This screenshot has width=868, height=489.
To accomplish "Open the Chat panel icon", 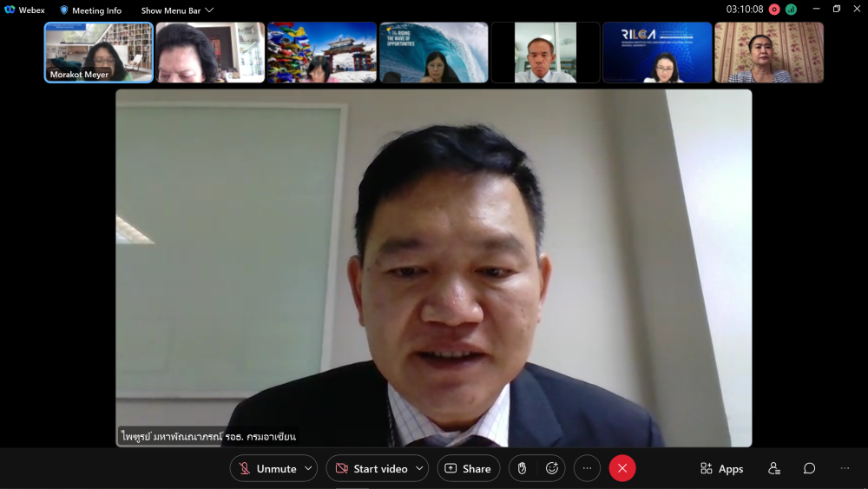I will pos(809,468).
